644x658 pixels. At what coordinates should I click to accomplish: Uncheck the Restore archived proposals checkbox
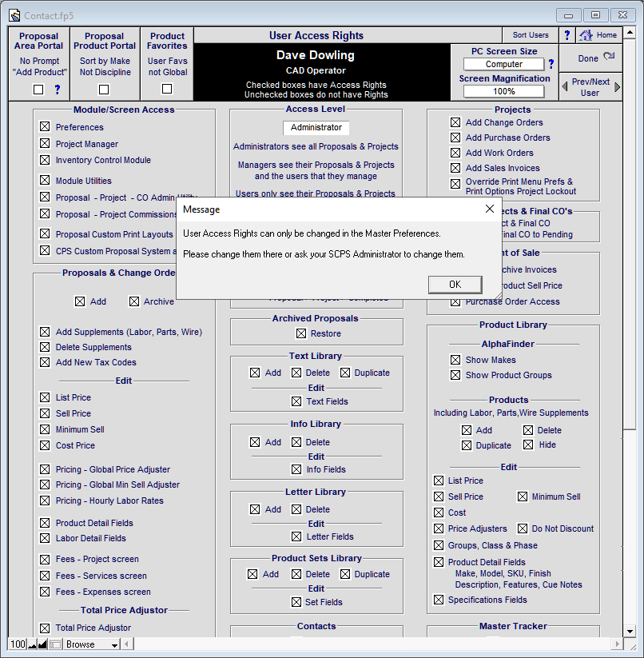(301, 333)
